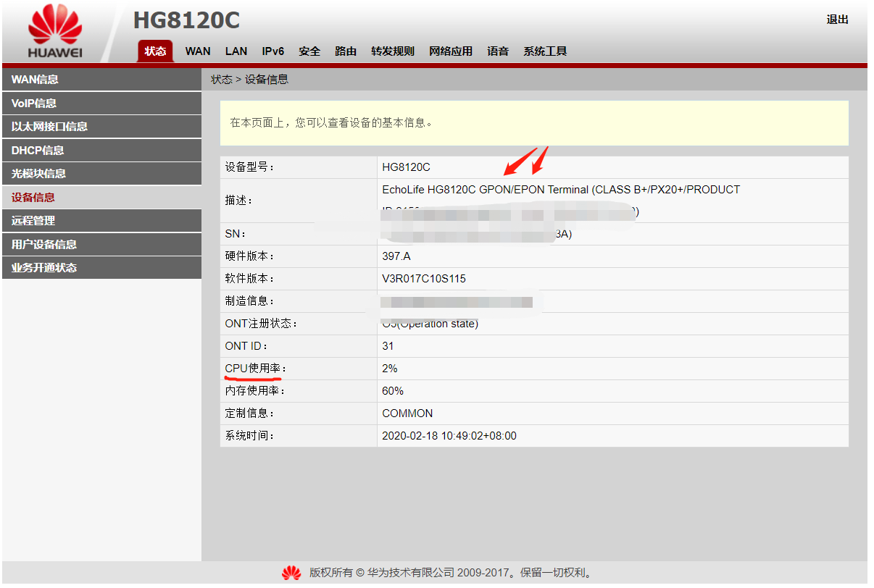Select VoIP信息 in the sidebar

(101, 103)
